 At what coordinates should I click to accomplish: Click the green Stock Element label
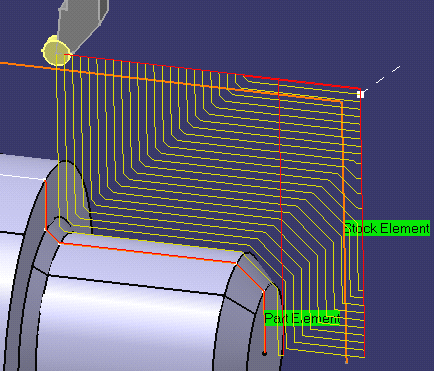[x=387, y=228]
